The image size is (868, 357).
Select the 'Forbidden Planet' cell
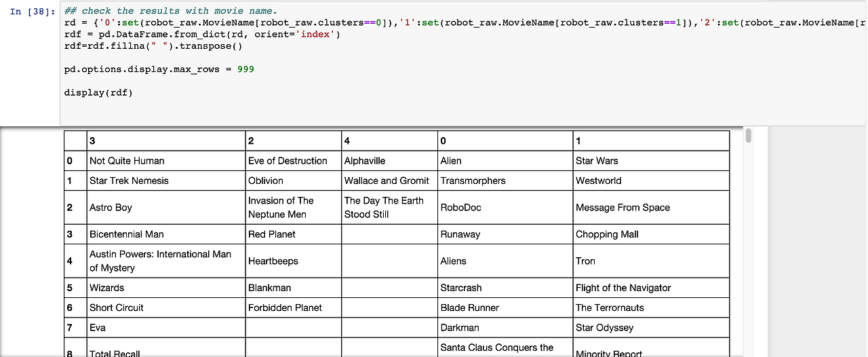294,307
